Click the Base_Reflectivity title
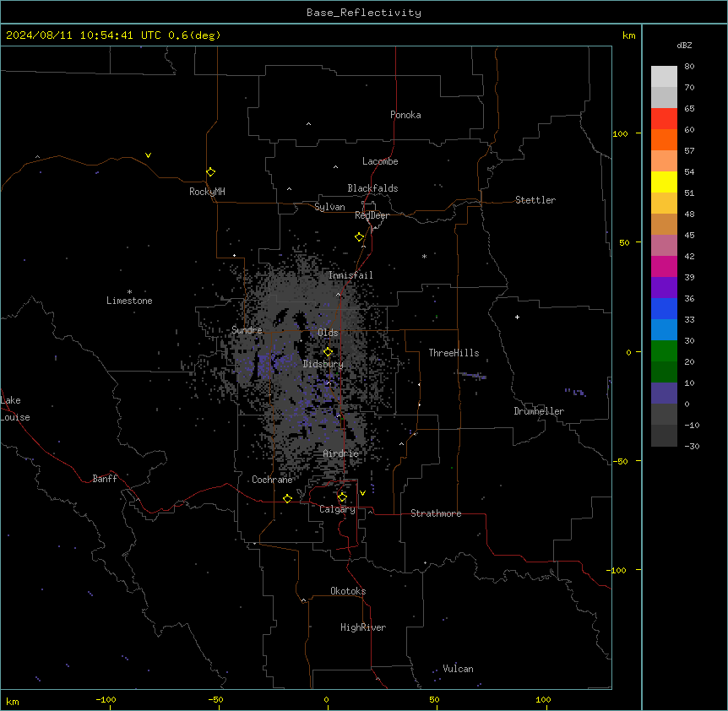 (x=364, y=13)
